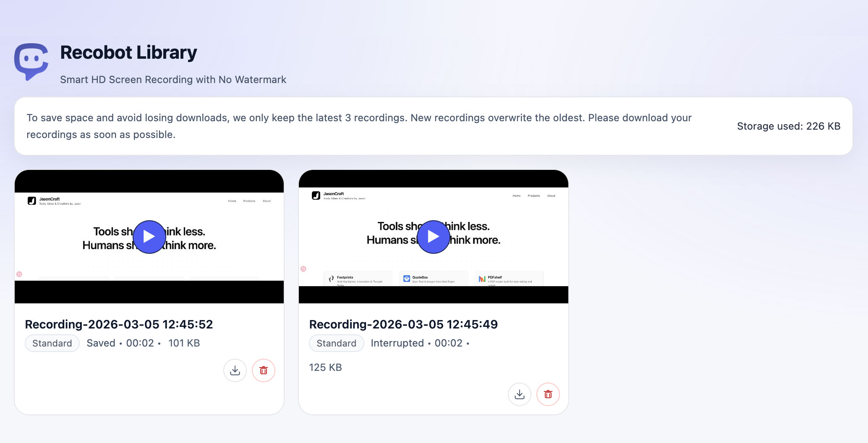Image resolution: width=868 pixels, height=443 pixels.
Task: Click the Recobot Library heading
Action: point(128,52)
